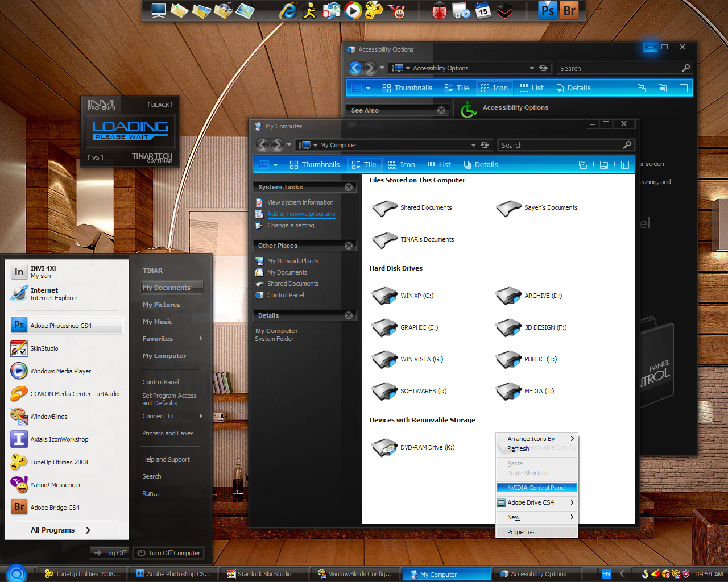
Task: Open SOFTWARES (I:) drive
Action: [409, 391]
